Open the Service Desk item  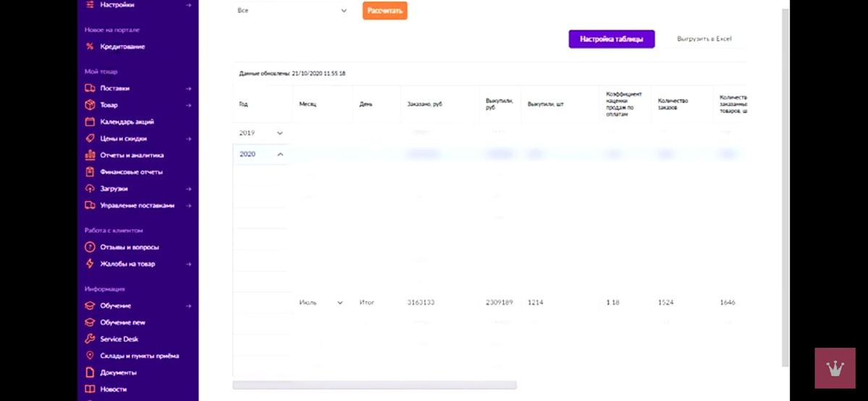[119, 339]
